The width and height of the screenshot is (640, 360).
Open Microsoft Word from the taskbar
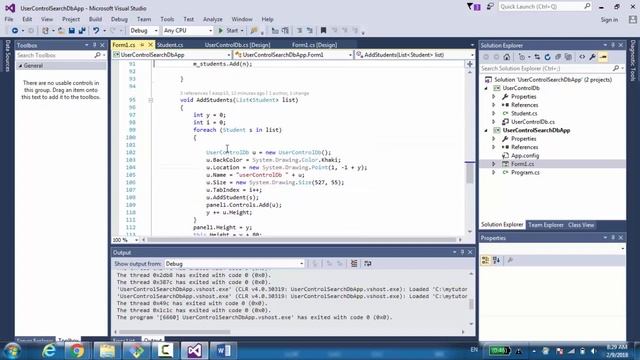click(224, 351)
